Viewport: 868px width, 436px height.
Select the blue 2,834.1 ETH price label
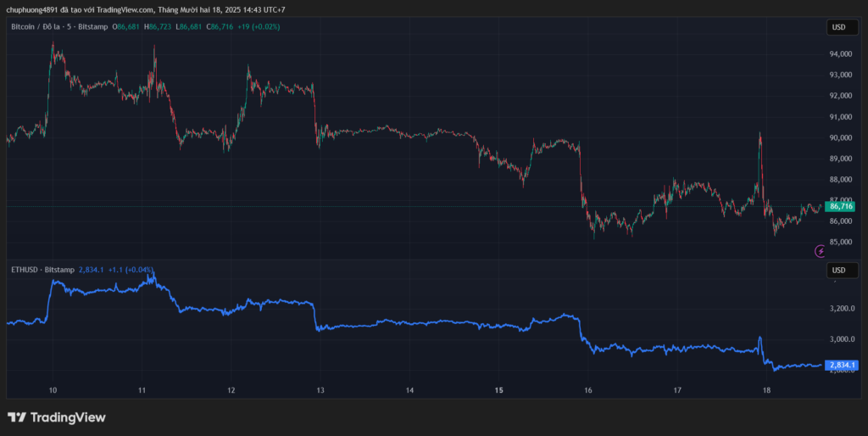pos(840,365)
